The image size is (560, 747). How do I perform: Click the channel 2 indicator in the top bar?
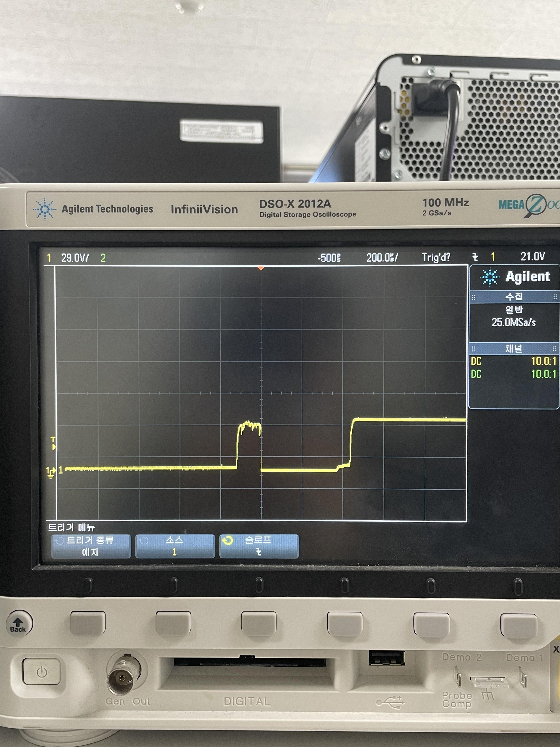[103, 258]
